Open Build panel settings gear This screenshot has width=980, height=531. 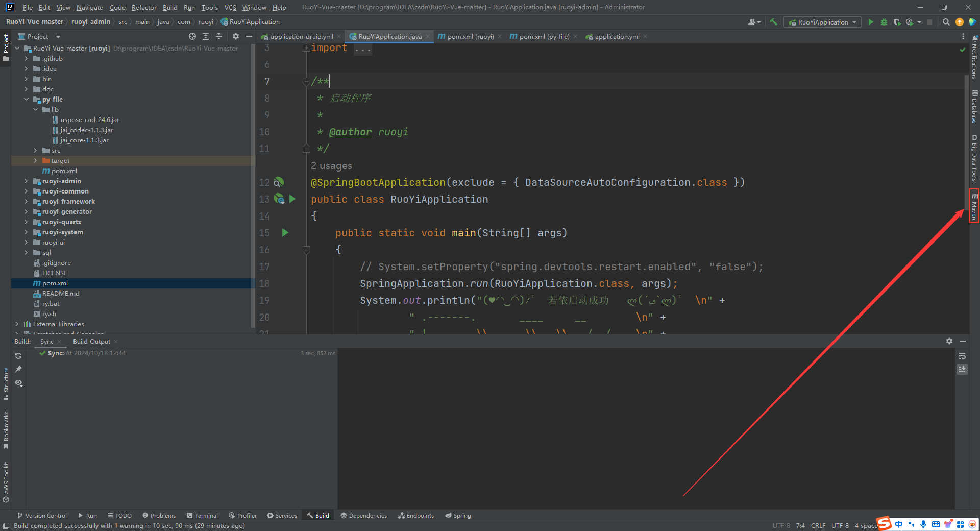pyautogui.click(x=949, y=341)
